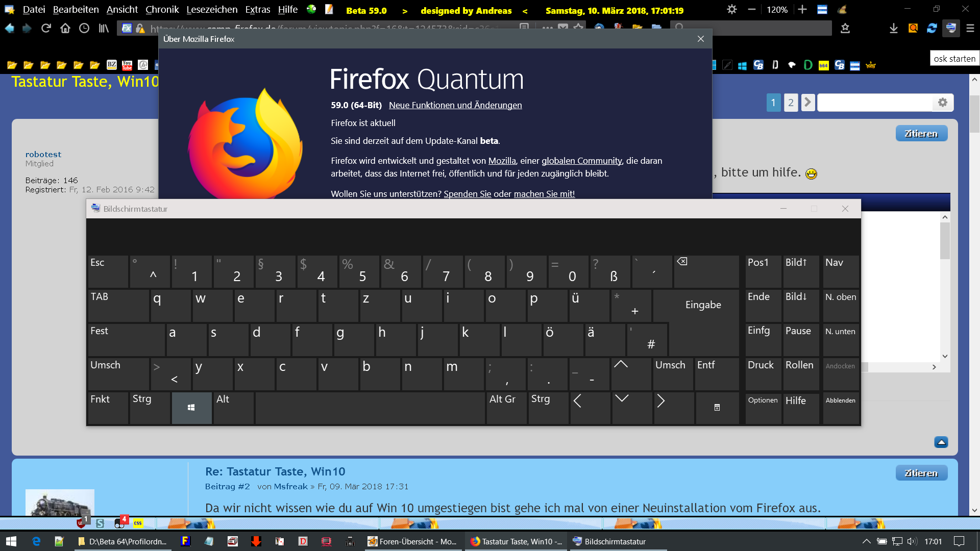Increase zoom with the plus button
980x551 pixels.
click(x=802, y=10)
